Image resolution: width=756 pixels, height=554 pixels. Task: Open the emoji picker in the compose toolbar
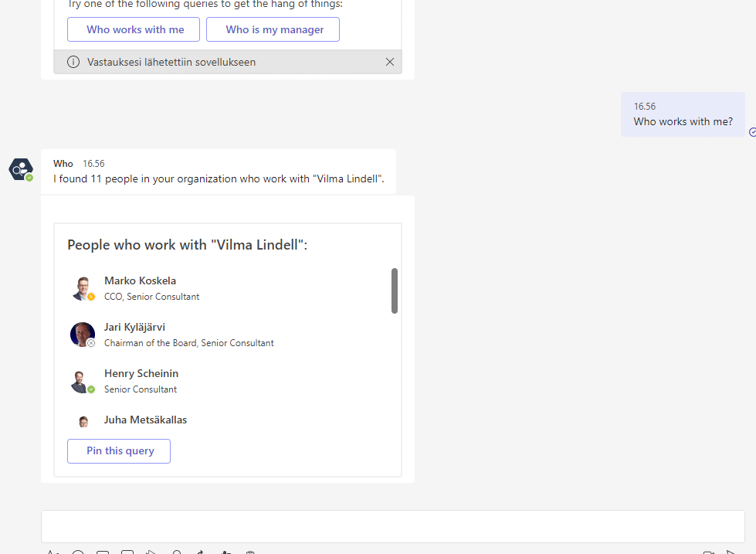78,552
